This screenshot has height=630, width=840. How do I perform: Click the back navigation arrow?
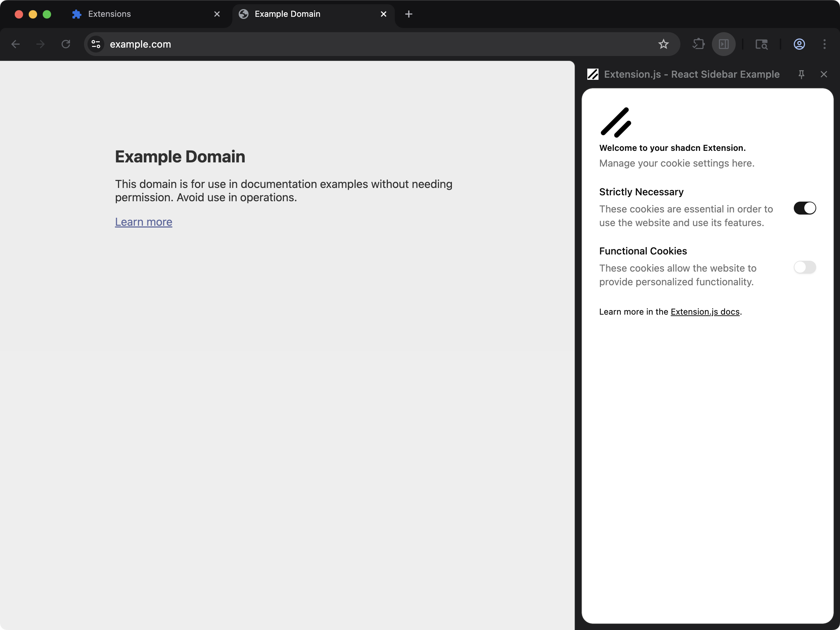click(x=15, y=44)
